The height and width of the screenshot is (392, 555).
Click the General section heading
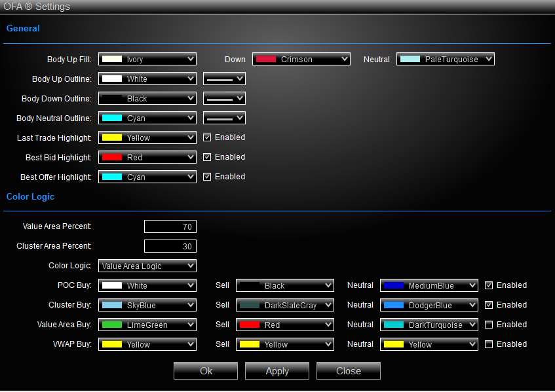tap(23, 29)
